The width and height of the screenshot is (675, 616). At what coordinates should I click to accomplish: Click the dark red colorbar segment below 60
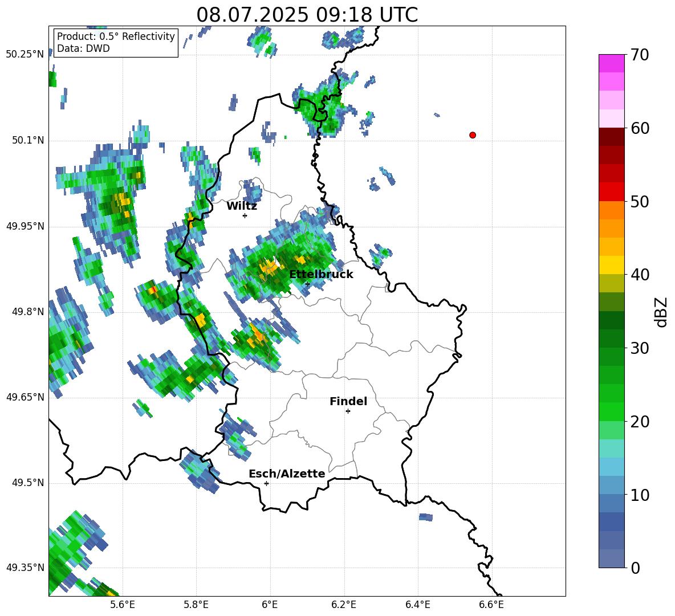tap(612, 136)
